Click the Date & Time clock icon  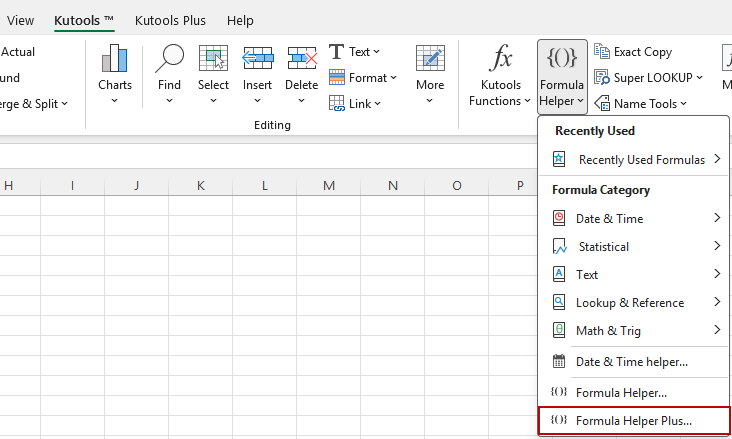point(559,218)
